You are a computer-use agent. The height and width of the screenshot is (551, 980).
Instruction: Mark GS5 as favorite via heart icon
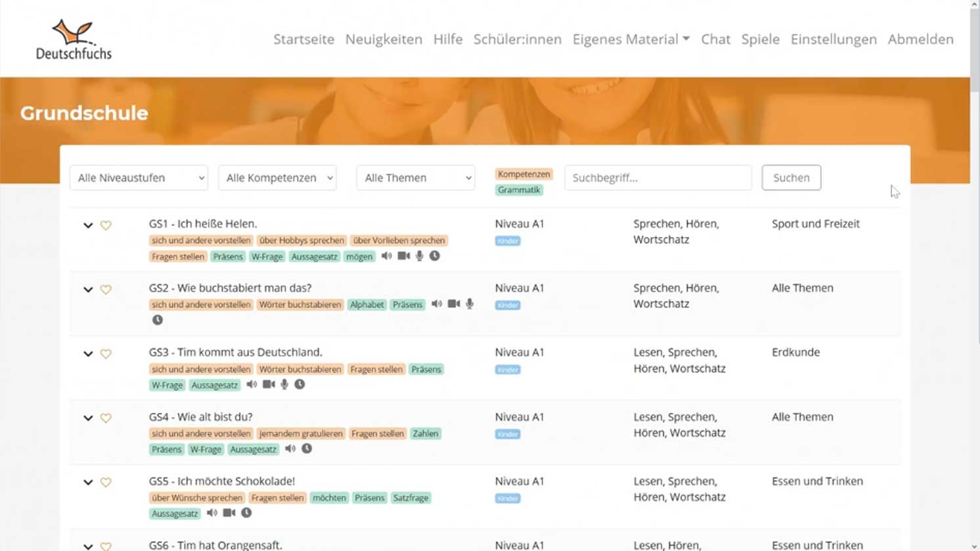106,483
